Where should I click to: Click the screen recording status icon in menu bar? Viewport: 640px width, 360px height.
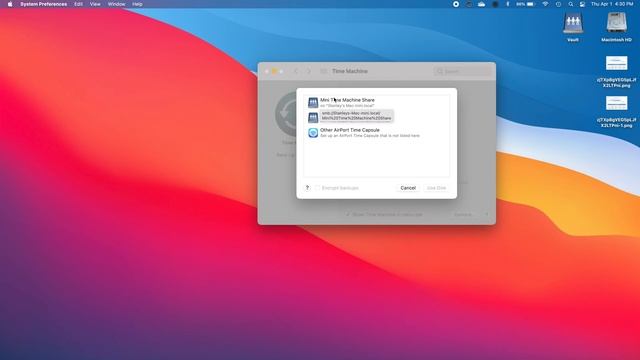click(x=456, y=4)
